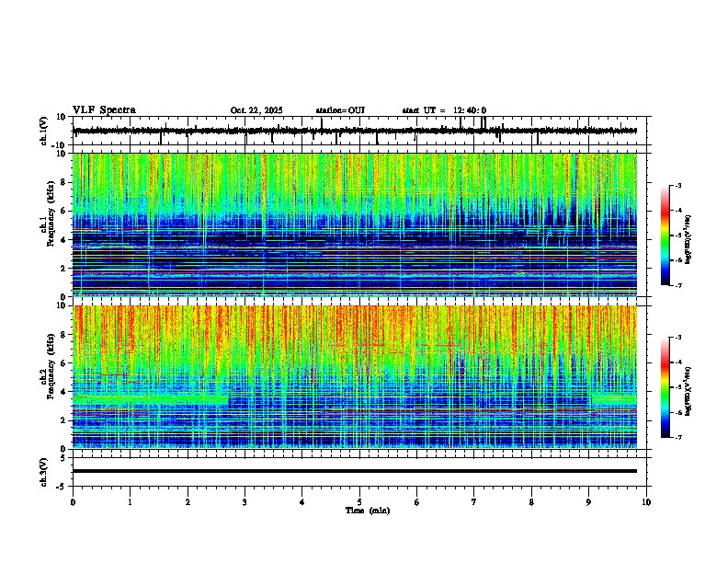
Task: Click the "ch.3(V)" axis label
Action: tap(44, 472)
